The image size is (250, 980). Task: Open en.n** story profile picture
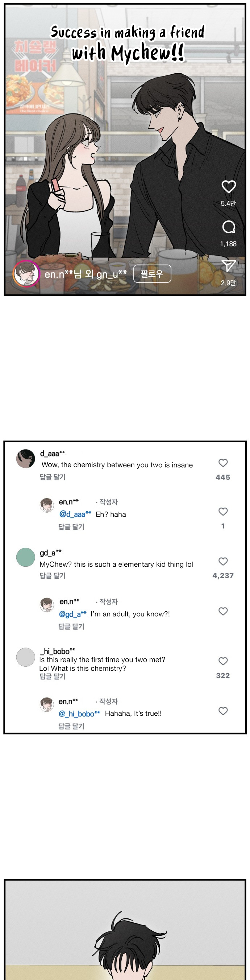tap(26, 273)
